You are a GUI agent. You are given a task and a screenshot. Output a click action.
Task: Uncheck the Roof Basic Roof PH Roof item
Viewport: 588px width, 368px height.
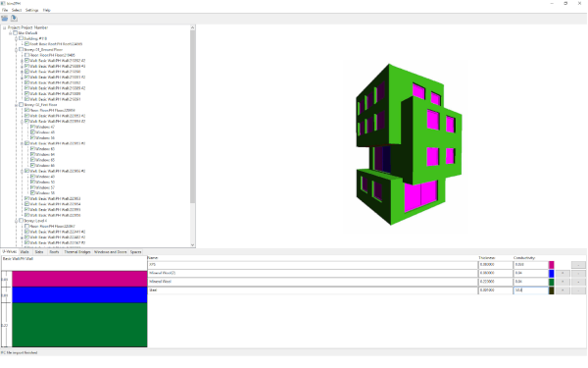(26, 44)
